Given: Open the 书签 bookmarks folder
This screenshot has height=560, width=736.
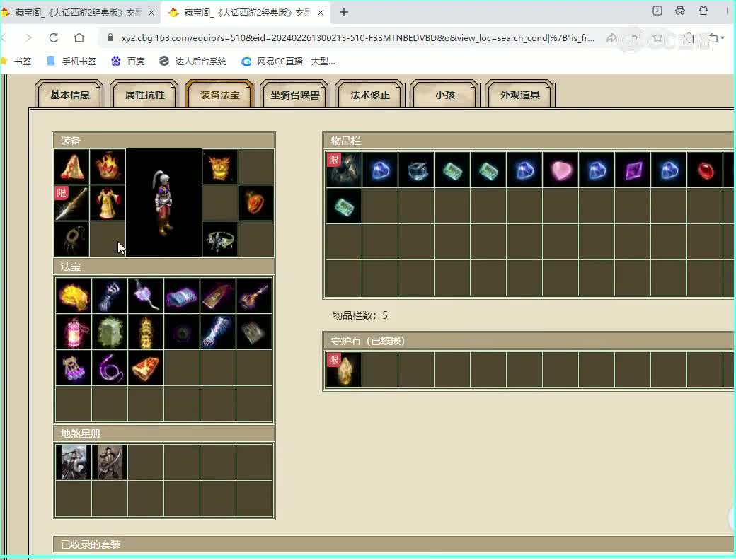Looking at the screenshot, I should [17, 61].
